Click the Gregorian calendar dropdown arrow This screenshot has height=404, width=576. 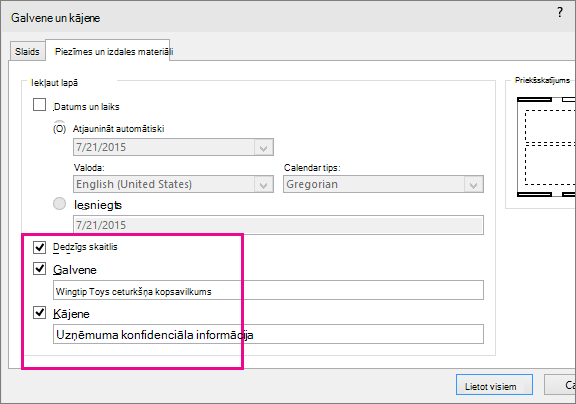pos(474,184)
